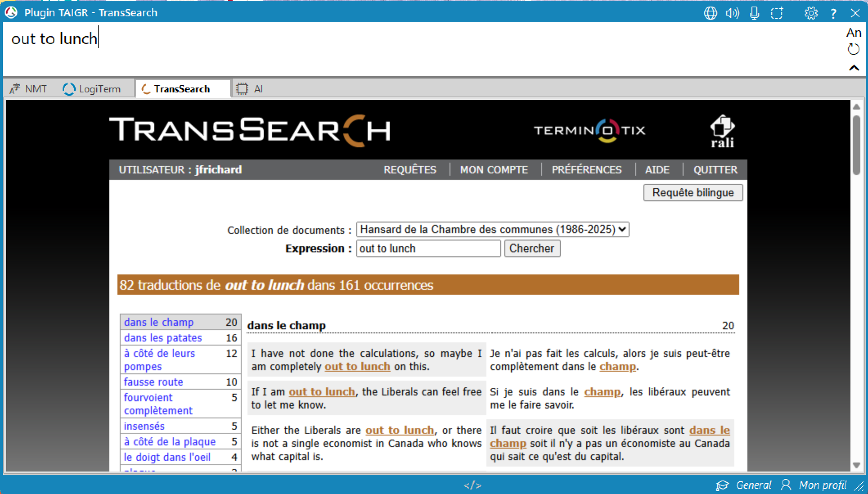Select the 'dans les patates' translation link
Viewport: 868px width, 494px height.
(x=163, y=338)
